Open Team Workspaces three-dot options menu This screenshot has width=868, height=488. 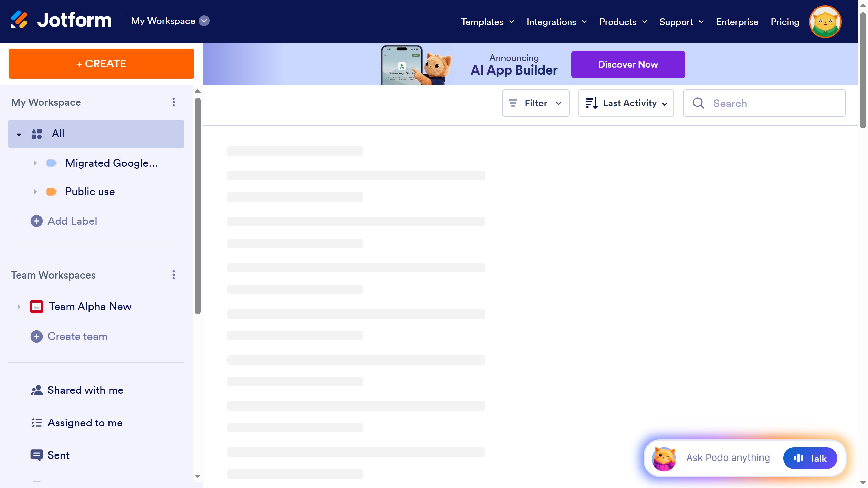click(x=174, y=275)
